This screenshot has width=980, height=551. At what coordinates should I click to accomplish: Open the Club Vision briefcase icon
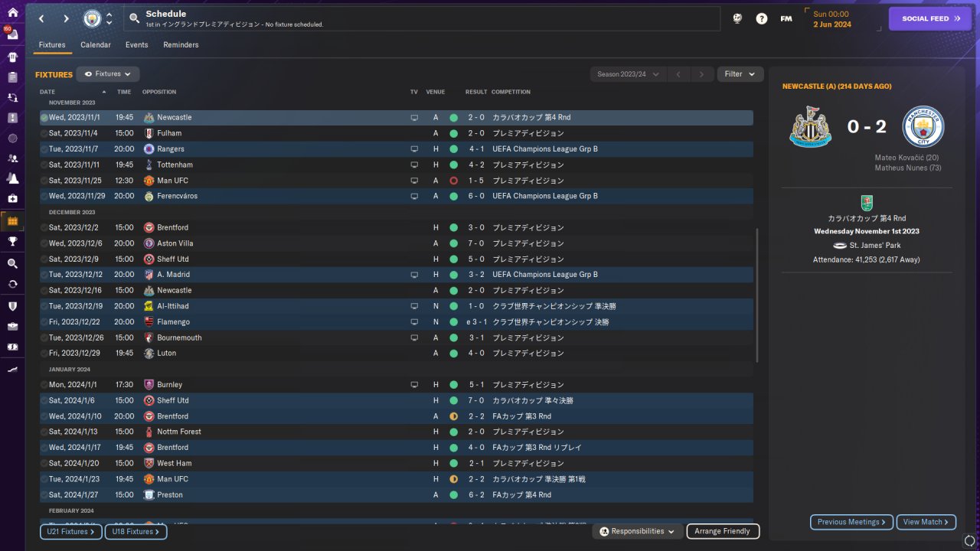click(12, 326)
